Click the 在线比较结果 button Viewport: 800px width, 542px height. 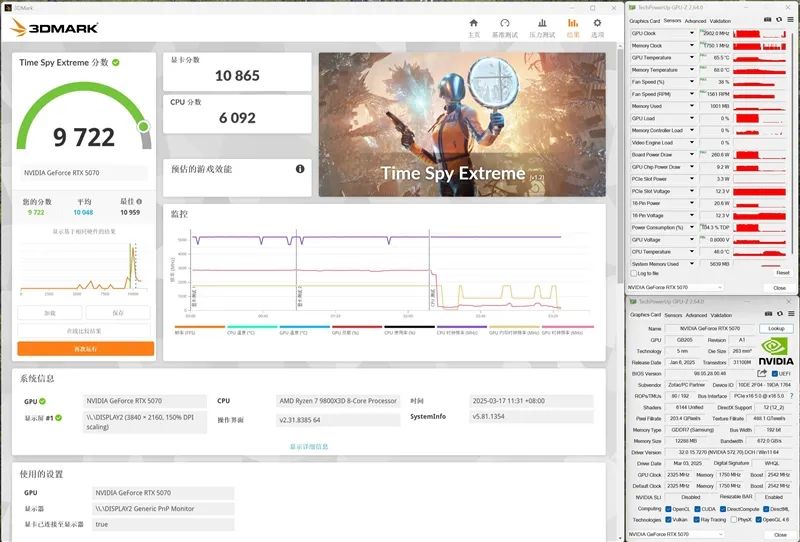click(84, 331)
